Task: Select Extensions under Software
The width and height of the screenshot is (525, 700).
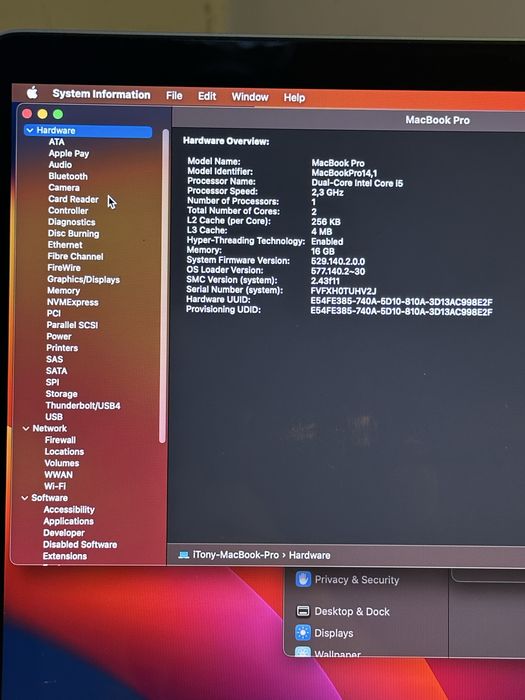Action: (x=65, y=556)
